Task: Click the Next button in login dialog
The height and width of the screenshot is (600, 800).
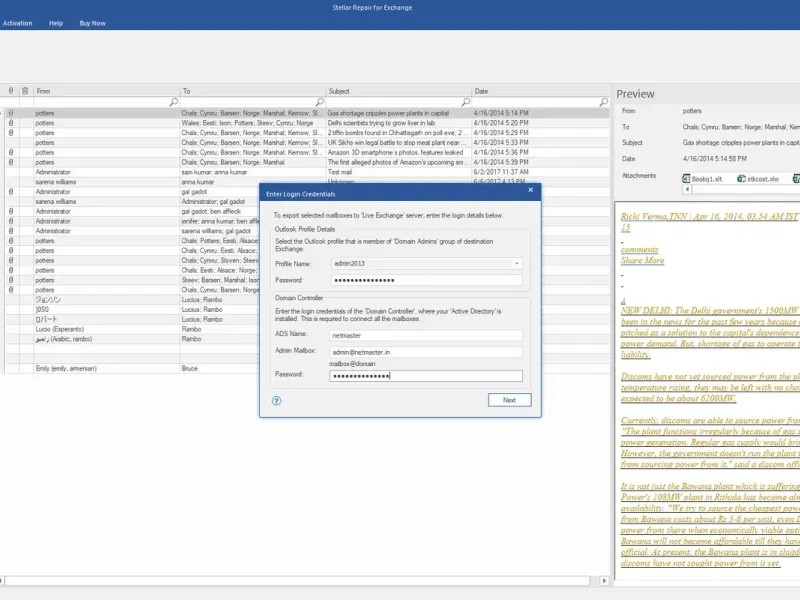Action: pyautogui.click(x=509, y=400)
